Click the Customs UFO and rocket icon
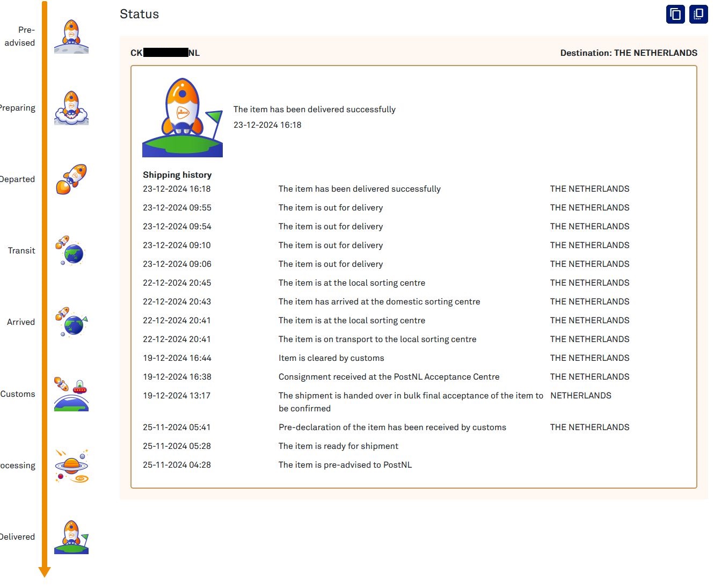Image resolution: width=714 pixels, height=588 pixels. click(71, 394)
